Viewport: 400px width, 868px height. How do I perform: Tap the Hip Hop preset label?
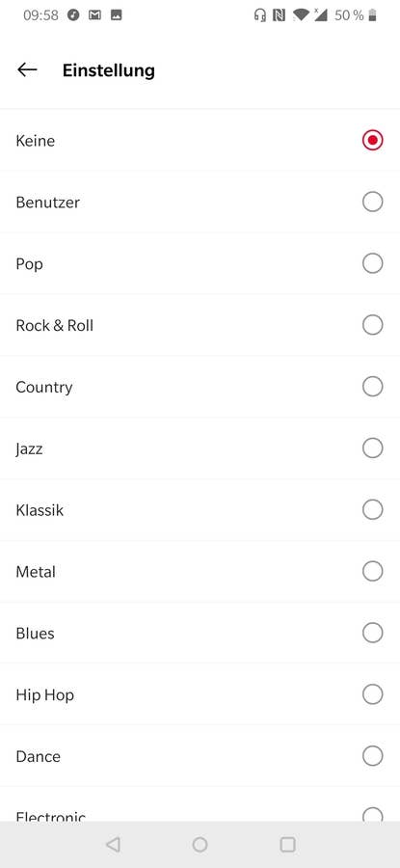pyautogui.click(x=44, y=695)
